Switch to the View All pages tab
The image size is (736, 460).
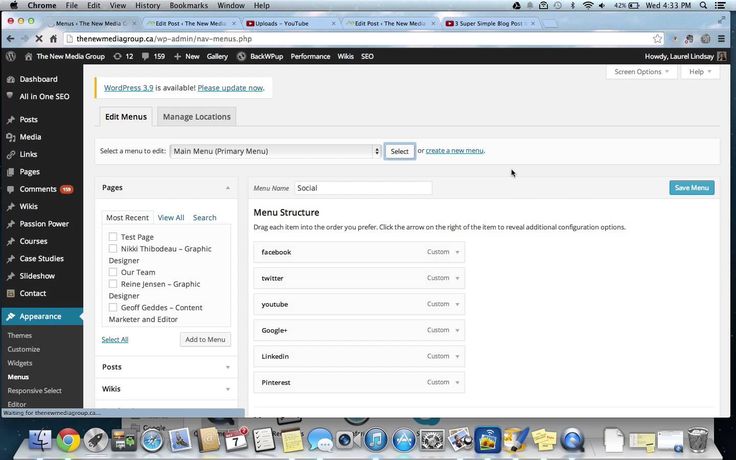coord(171,218)
